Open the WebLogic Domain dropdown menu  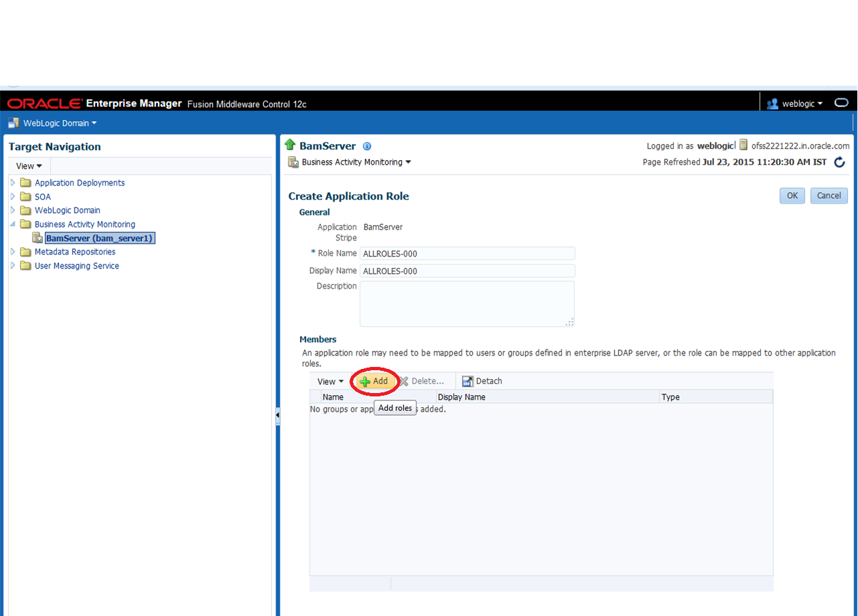coord(60,123)
